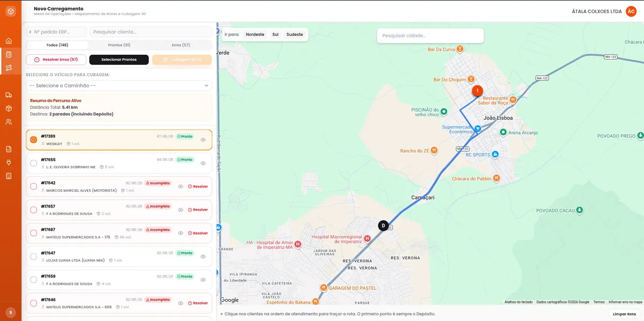The height and width of the screenshot is (321, 644).
Task: Switch to Todos (148) tab
Action: (57, 45)
